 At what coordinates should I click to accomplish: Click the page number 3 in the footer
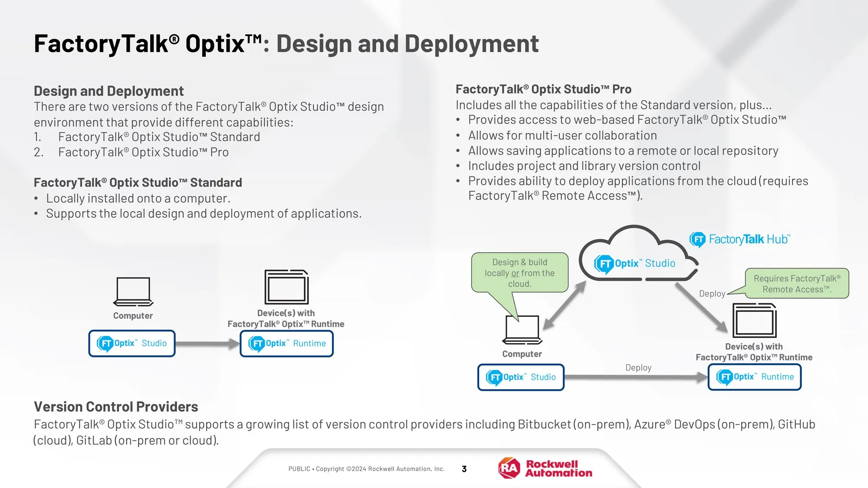(464, 469)
